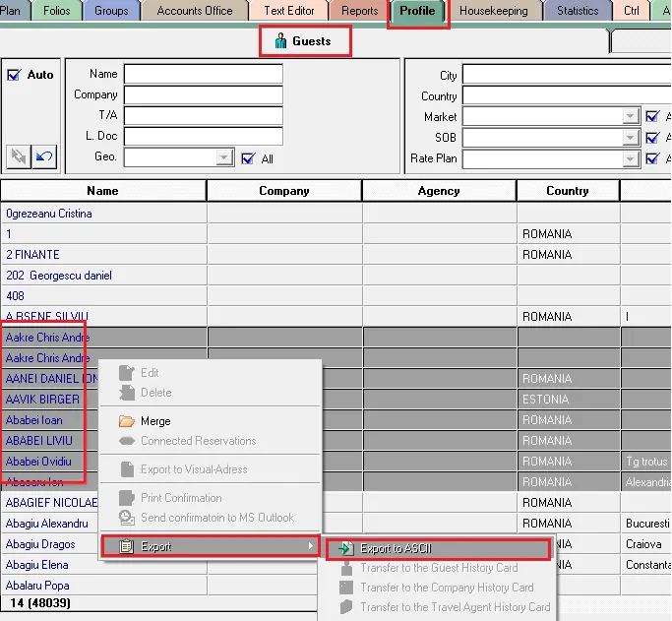Click Transfer to the Guest History Card
This screenshot has height=621, width=672.
click(x=438, y=568)
